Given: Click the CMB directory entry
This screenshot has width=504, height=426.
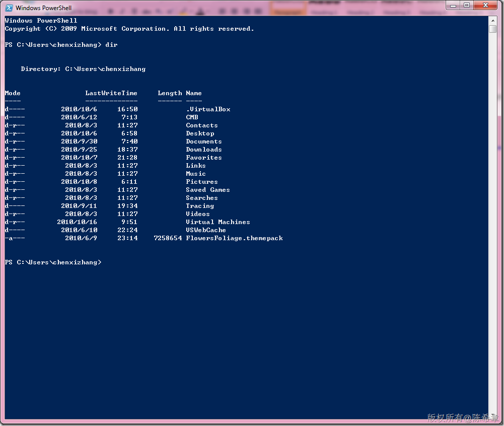Looking at the screenshot, I should (192, 117).
